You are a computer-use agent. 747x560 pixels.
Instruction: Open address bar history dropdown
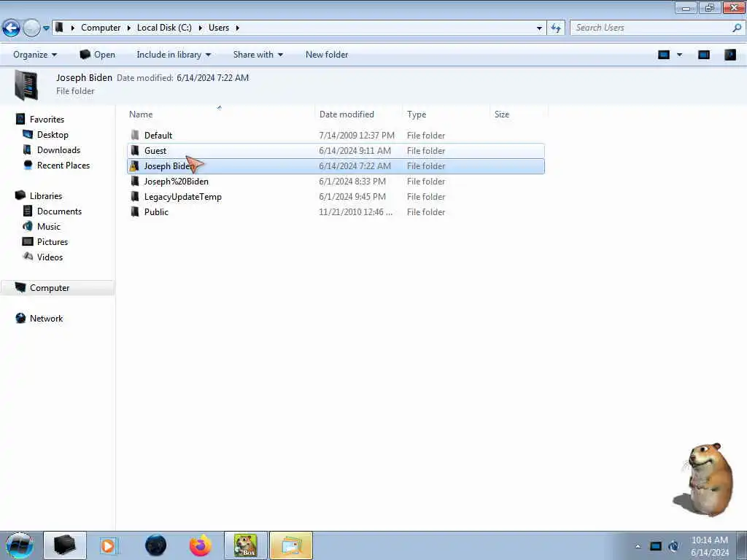(539, 28)
